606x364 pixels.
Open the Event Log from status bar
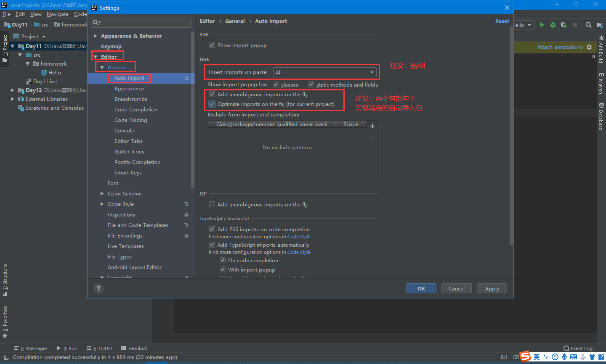(578, 348)
